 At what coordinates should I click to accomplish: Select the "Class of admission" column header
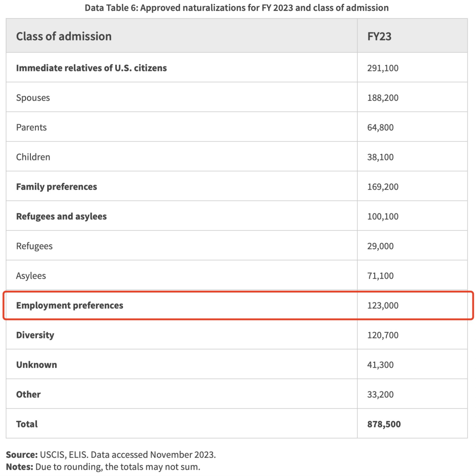[x=64, y=36]
